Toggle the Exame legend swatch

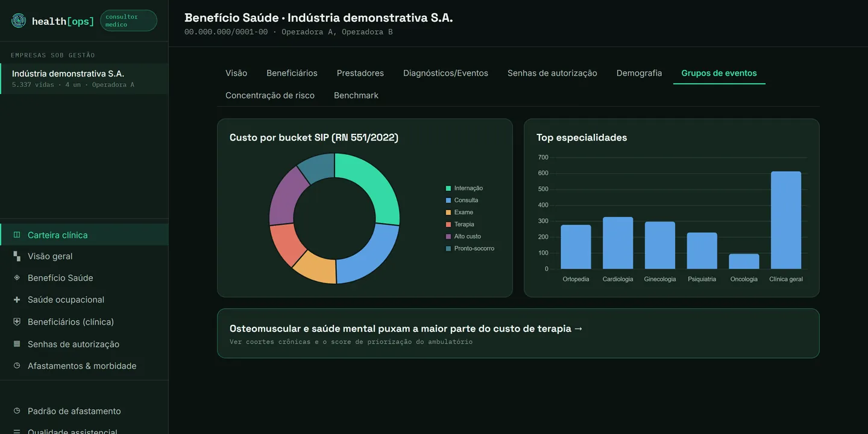[x=448, y=212]
